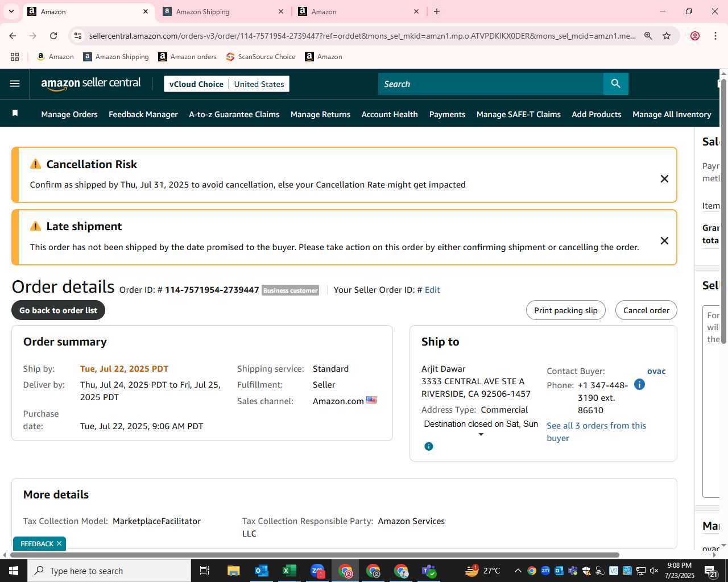Open a new browser tab
Screen dimensions: 728x582
click(437, 11)
